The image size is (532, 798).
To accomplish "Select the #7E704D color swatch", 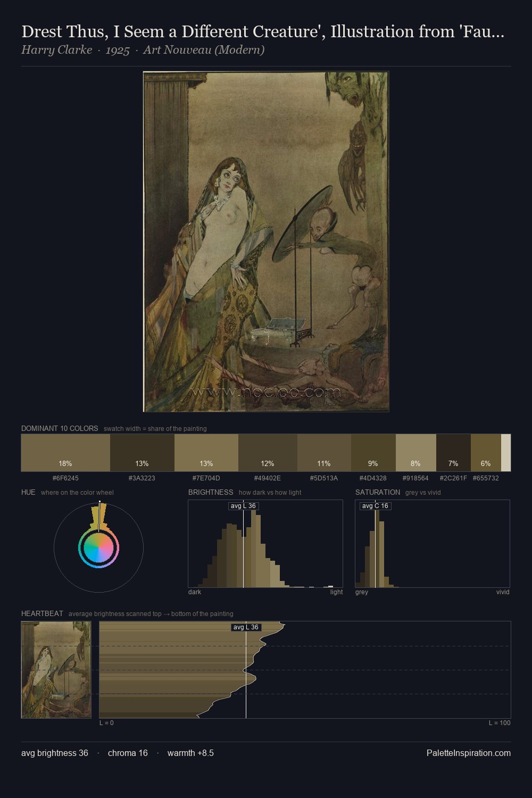I will (x=206, y=453).
